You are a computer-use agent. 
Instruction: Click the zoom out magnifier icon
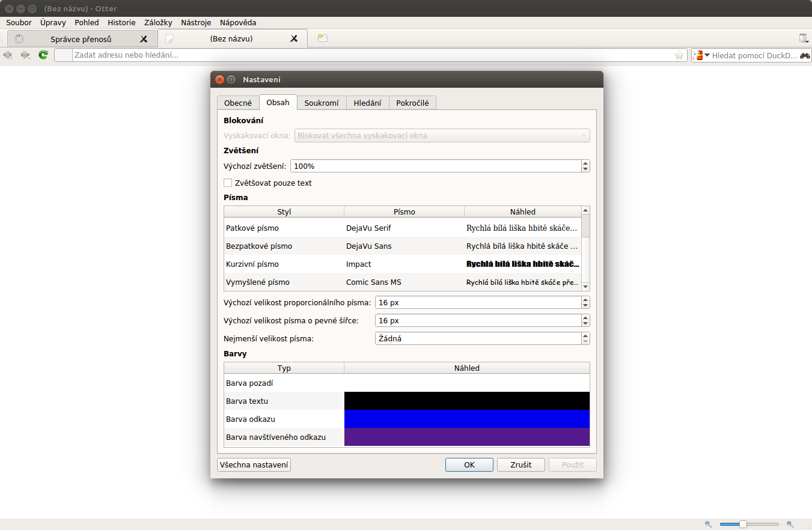pos(709,524)
